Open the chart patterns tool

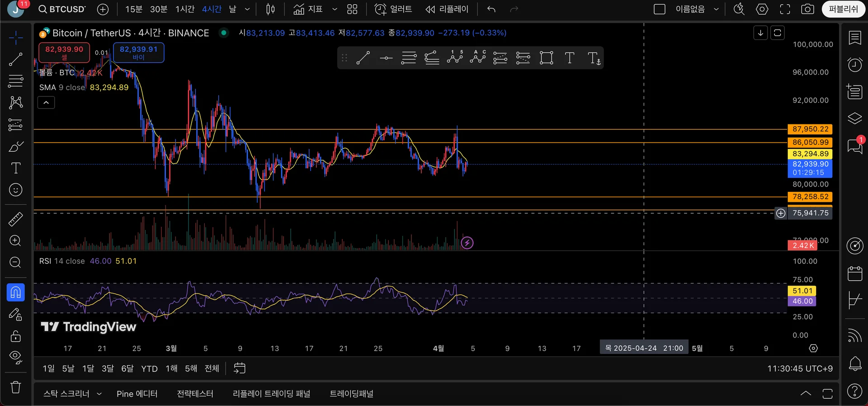pos(16,103)
